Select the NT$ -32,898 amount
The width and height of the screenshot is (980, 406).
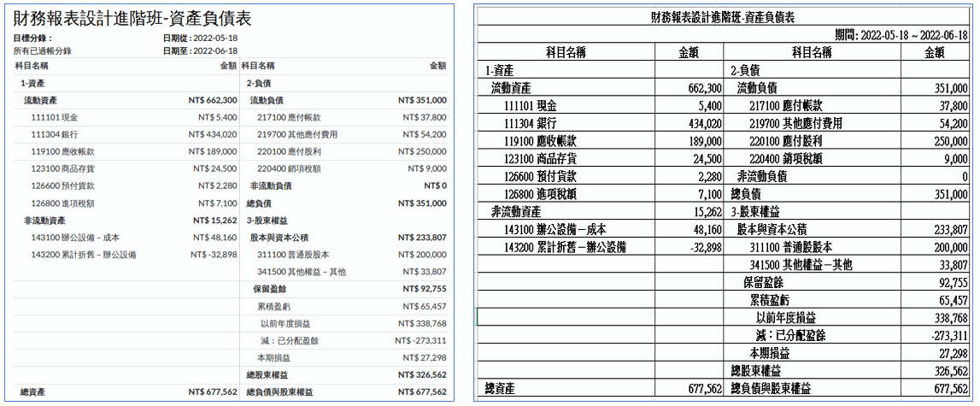point(214,255)
